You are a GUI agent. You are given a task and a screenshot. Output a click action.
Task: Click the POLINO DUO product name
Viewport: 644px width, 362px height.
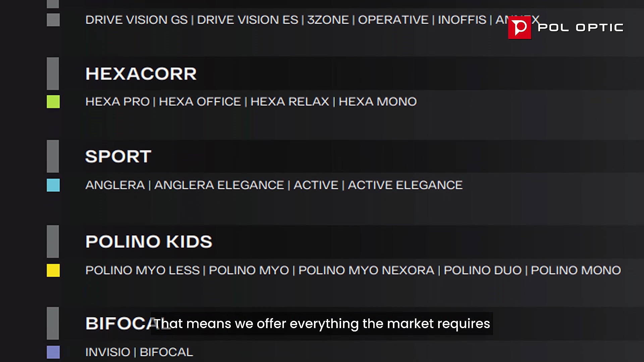pyautogui.click(x=483, y=270)
